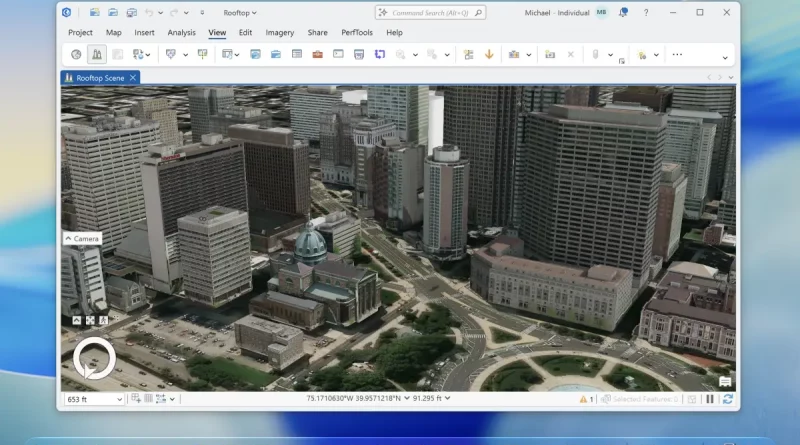Click the Michael - Individual account name
Screen dimensions: 800x445
click(557, 13)
